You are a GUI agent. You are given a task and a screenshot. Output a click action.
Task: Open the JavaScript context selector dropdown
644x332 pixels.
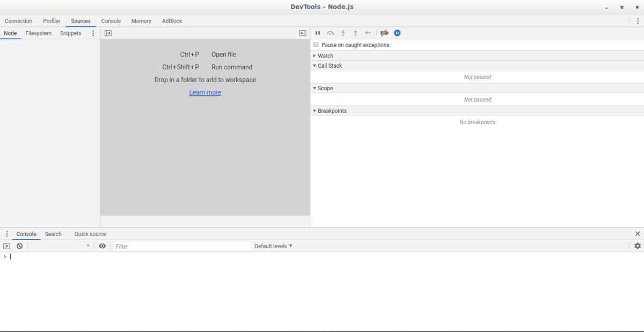click(61, 246)
